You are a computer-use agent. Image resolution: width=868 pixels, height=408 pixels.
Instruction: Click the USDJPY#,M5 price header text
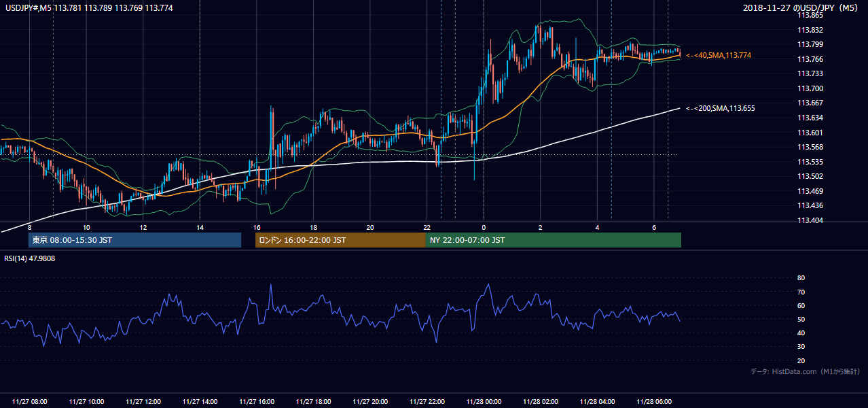(x=89, y=8)
